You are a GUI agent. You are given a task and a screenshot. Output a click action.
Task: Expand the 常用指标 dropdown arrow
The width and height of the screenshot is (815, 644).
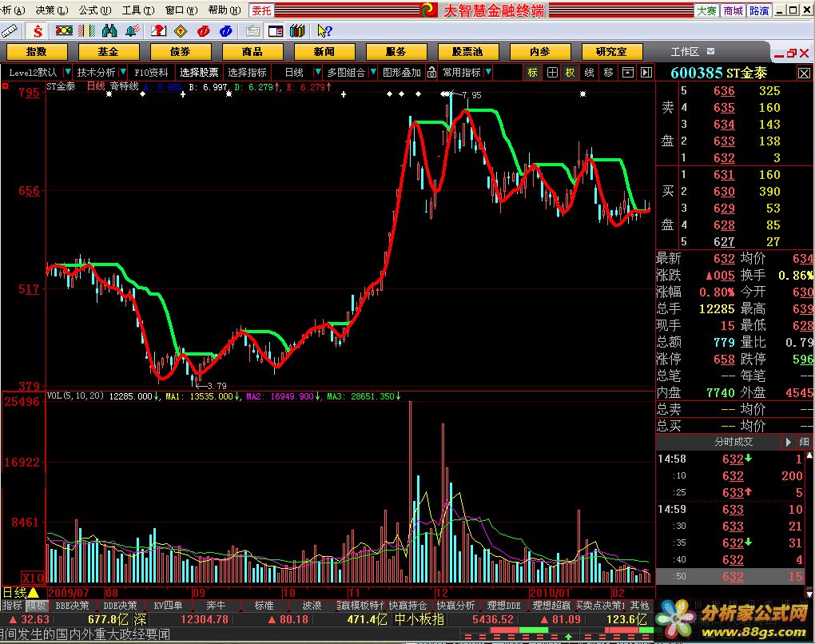(x=487, y=72)
